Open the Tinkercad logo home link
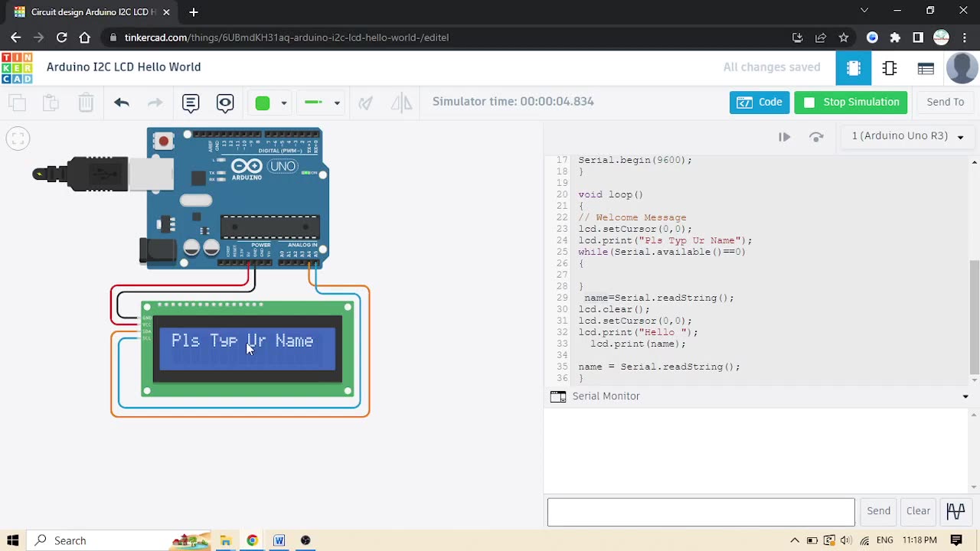Image resolution: width=980 pixels, height=551 pixels. (17, 67)
